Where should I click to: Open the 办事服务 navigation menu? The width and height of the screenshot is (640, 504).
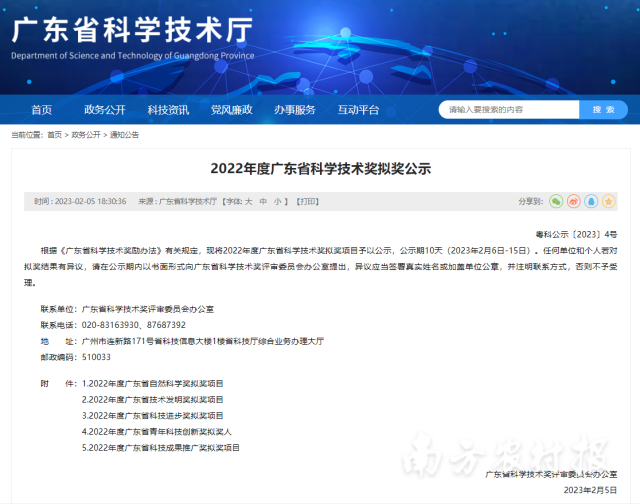pyautogui.click(x=294, y=109)
